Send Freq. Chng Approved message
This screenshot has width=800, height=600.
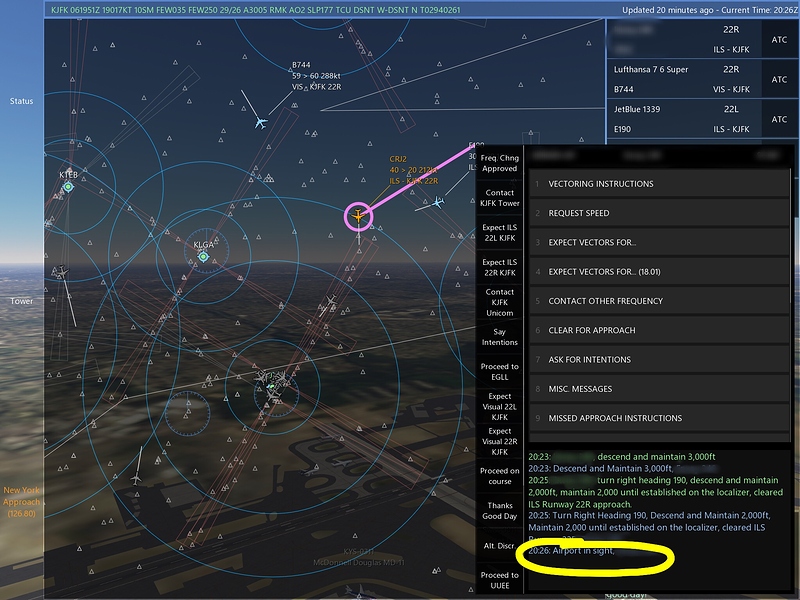(x=499, y=163)
